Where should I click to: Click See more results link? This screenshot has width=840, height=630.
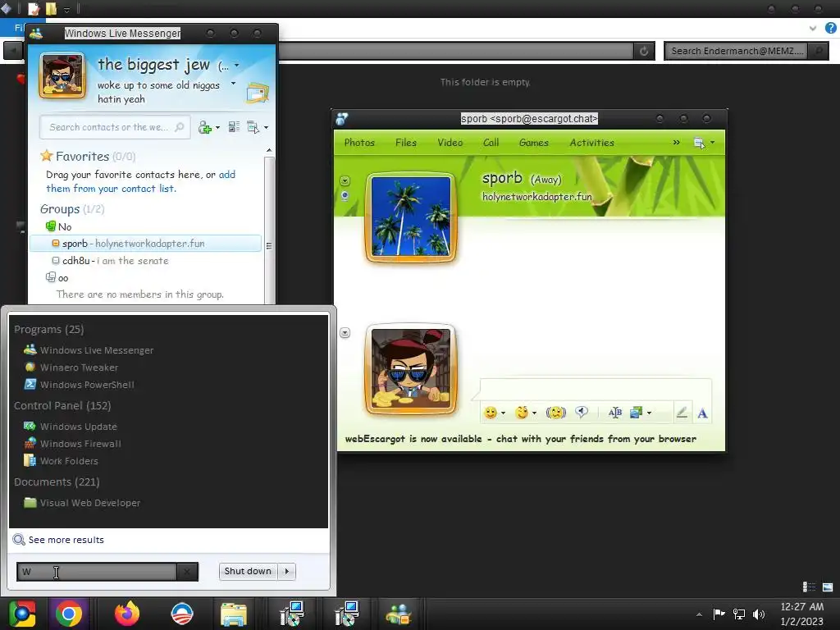[x=66, y=540]
